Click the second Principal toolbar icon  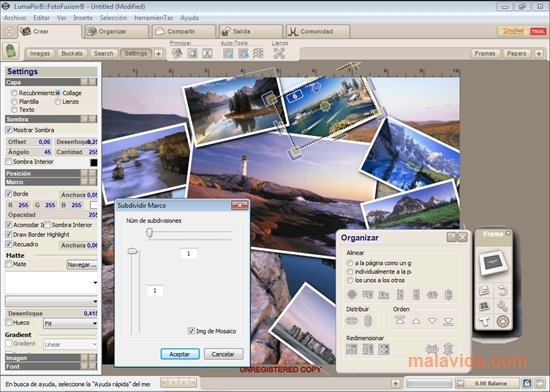coord(192,53)
